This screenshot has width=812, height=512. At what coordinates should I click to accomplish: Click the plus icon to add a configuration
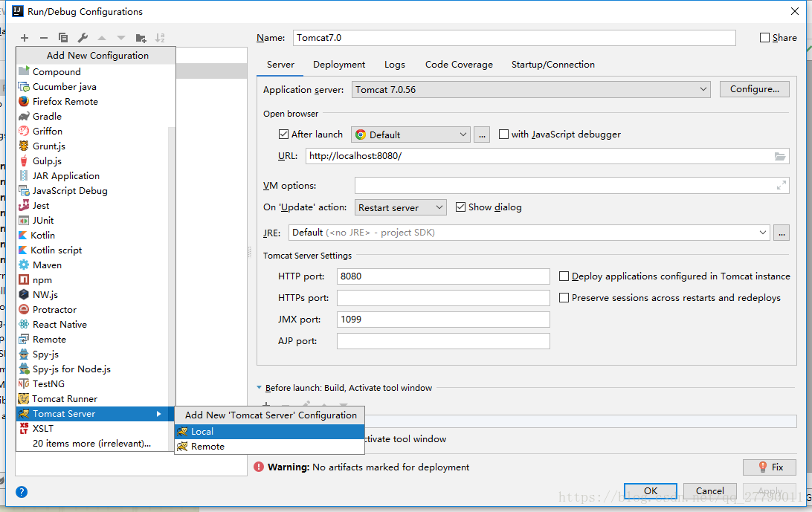click(25, 38)
